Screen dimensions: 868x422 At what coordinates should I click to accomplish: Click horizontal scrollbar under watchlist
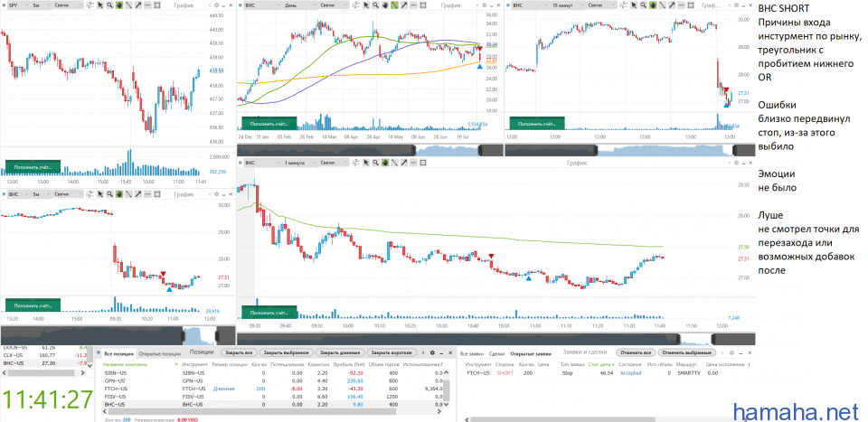(x=43, y=374)
